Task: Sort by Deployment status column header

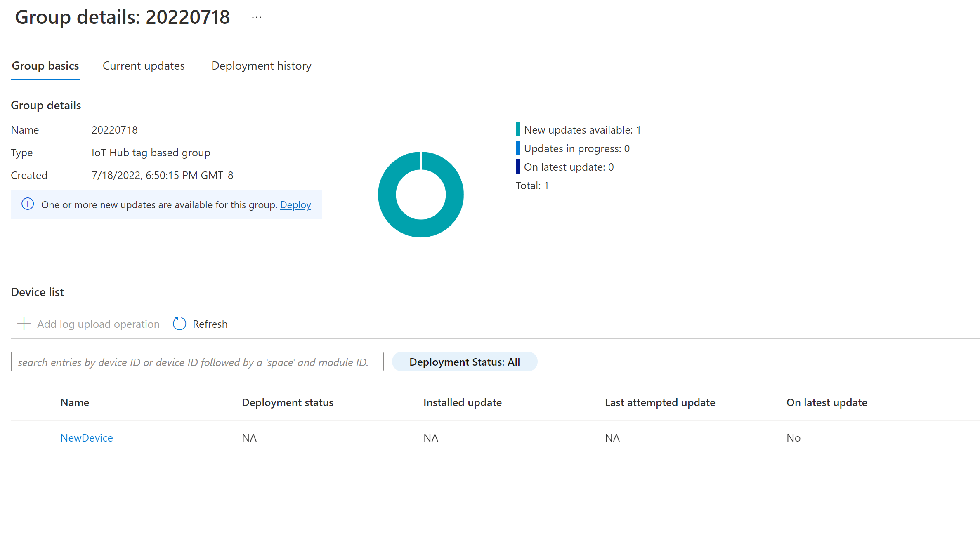Action: click(288, 402)
